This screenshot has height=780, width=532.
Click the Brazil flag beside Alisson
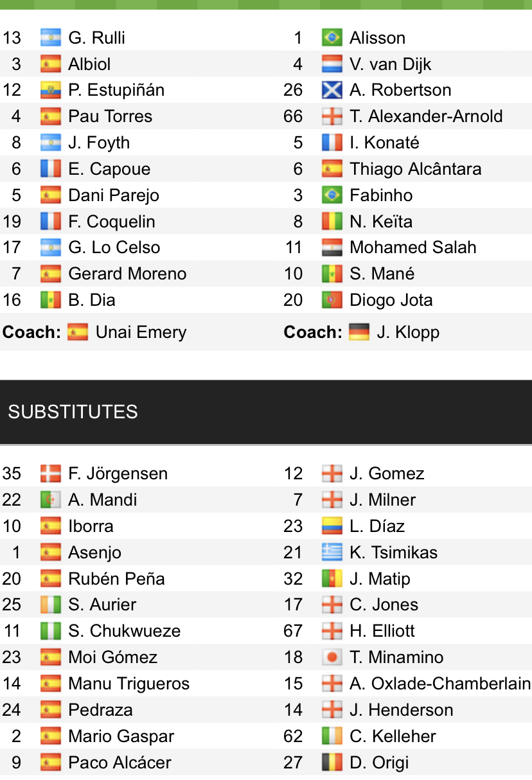[x=332, y=38]
